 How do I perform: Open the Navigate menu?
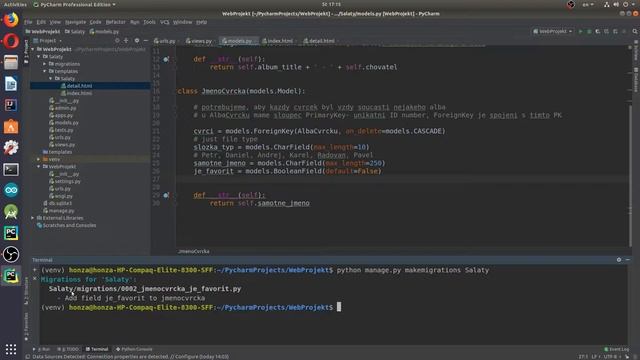point(76,22)
